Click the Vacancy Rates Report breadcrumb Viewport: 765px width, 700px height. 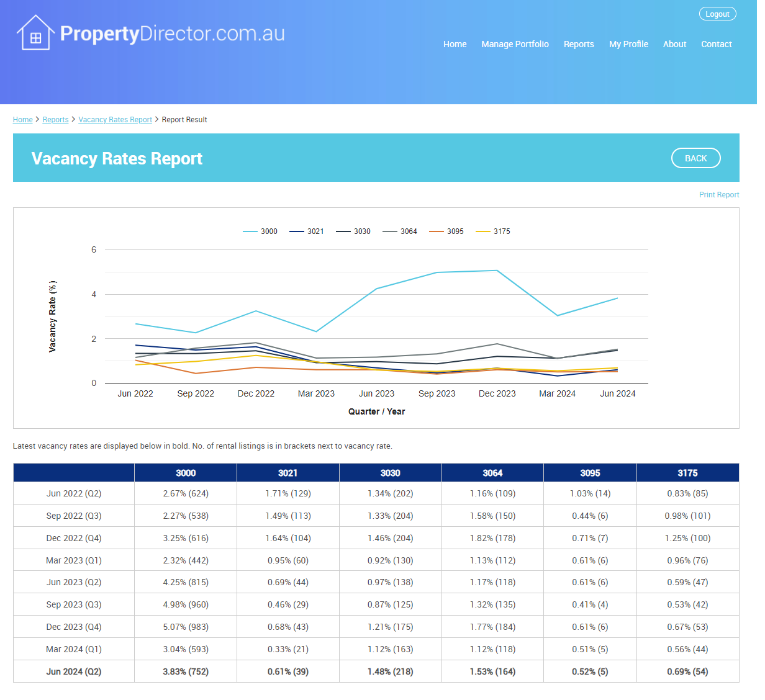tap(115, 119)
